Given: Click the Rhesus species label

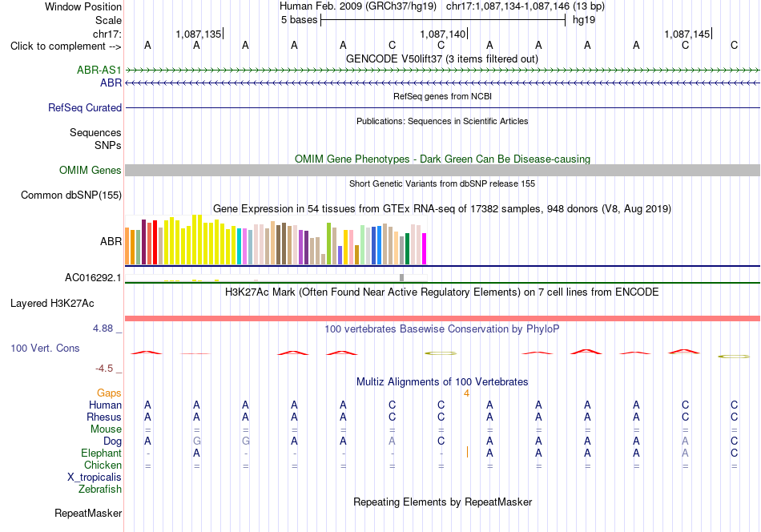Looking at the screenshot, I should (104, 417).
